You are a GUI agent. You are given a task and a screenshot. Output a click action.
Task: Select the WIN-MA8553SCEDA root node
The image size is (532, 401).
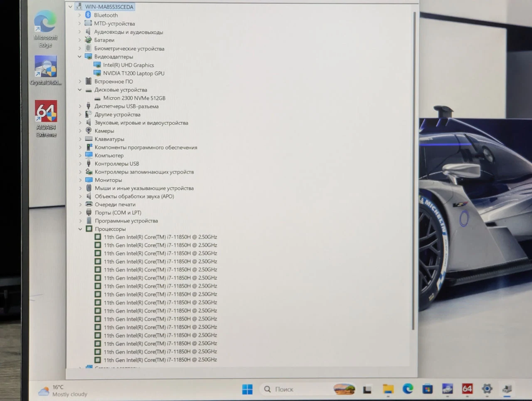pos(109,7)
